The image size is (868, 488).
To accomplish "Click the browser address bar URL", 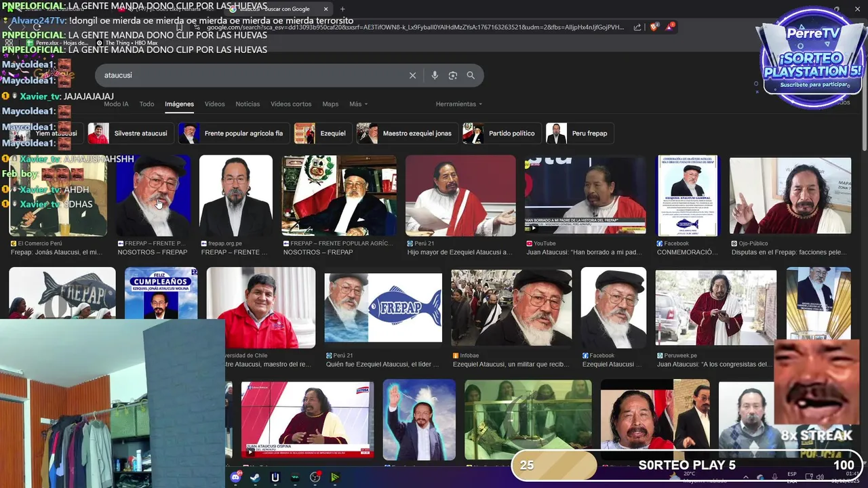I will pos(415,27).
